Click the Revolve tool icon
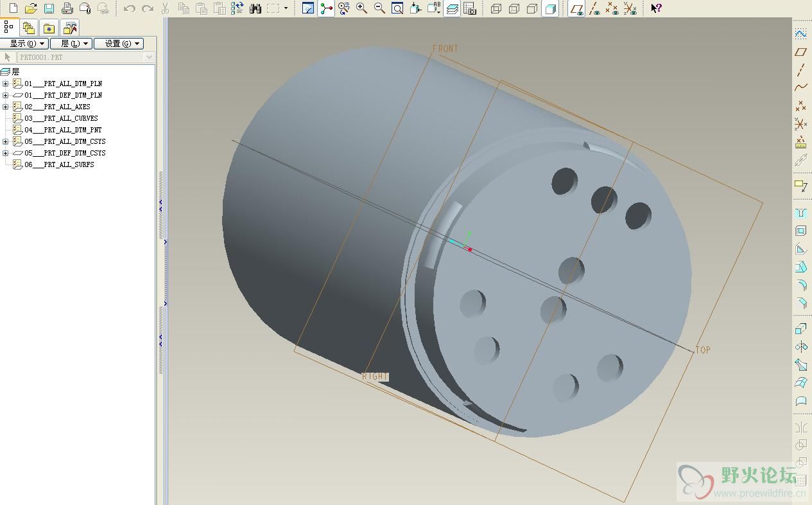 (800, 347)
